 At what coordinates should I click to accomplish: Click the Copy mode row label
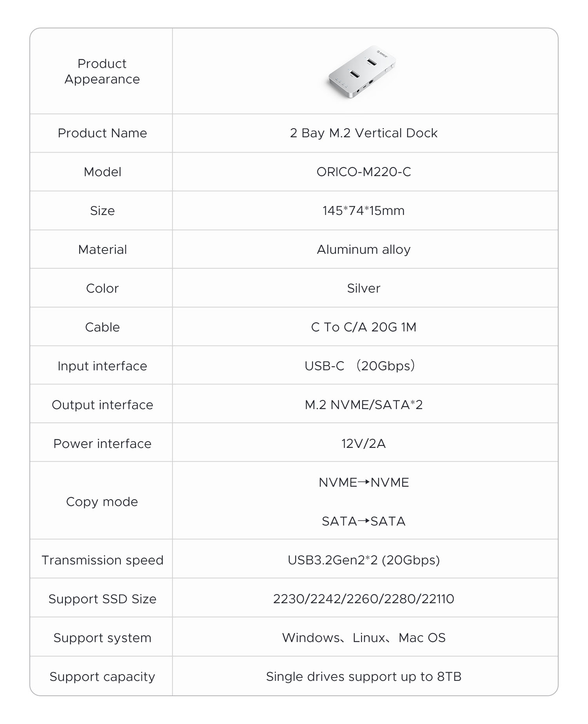pyautogui.click(x=102, y=502)
